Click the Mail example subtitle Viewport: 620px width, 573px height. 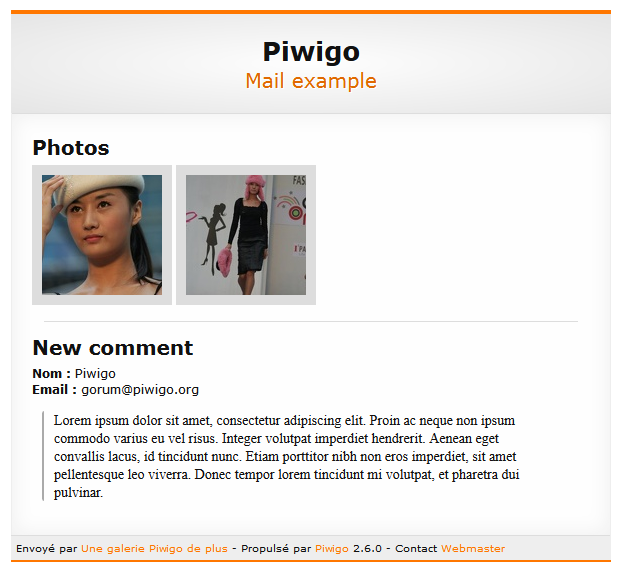(x=311, y=81)
